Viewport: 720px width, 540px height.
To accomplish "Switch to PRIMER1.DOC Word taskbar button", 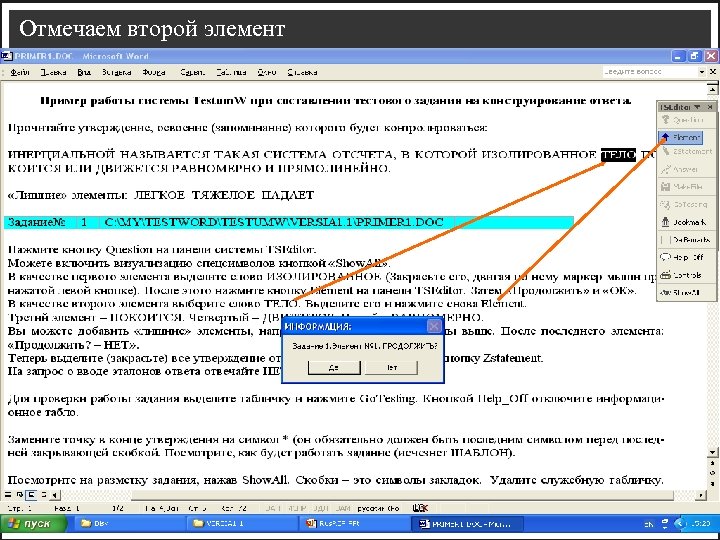I will tap(468, 523).
